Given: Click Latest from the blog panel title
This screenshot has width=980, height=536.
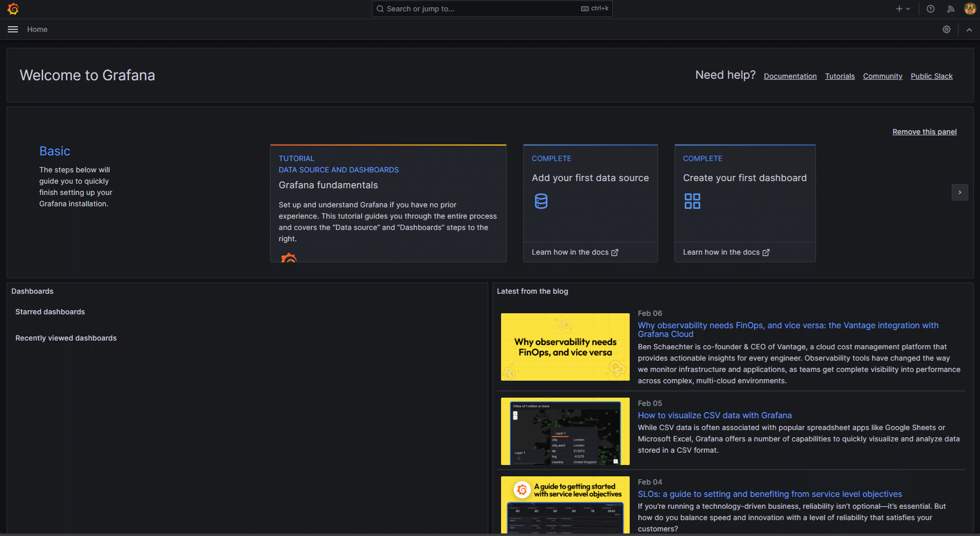Looking at the screenshot, I should [532, 291].
